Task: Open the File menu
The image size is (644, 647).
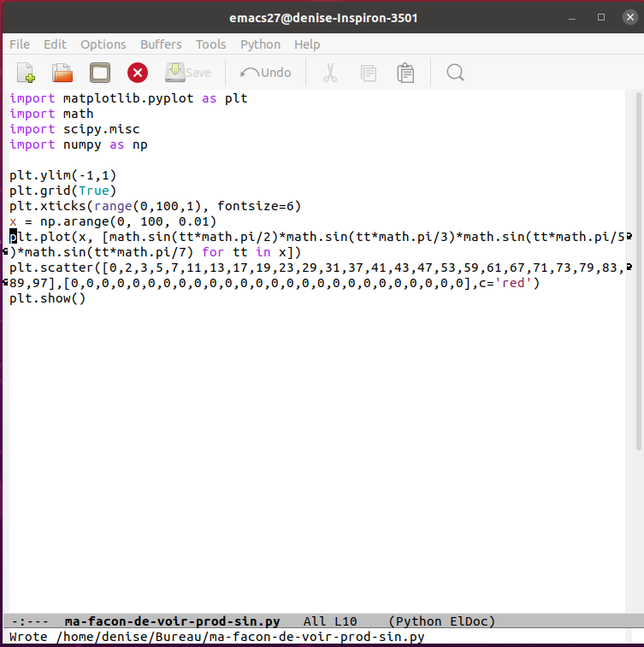Action: [x=19, y=44]
